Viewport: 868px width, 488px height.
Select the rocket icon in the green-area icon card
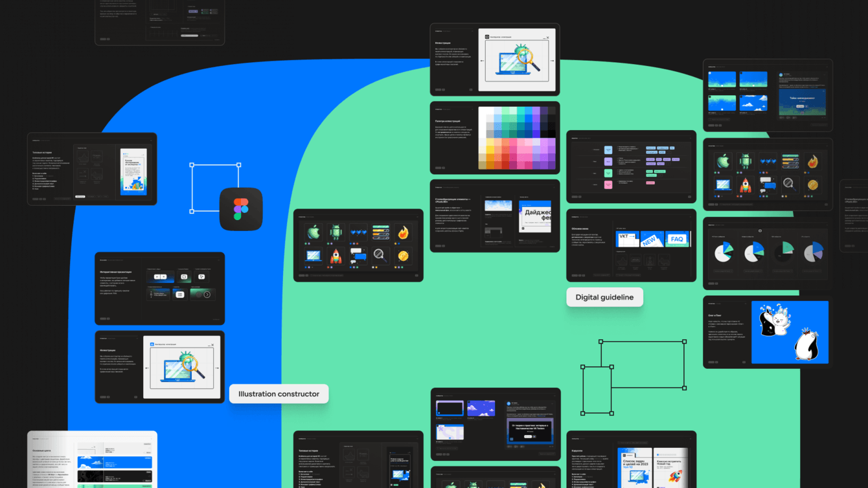coord(336,256)
